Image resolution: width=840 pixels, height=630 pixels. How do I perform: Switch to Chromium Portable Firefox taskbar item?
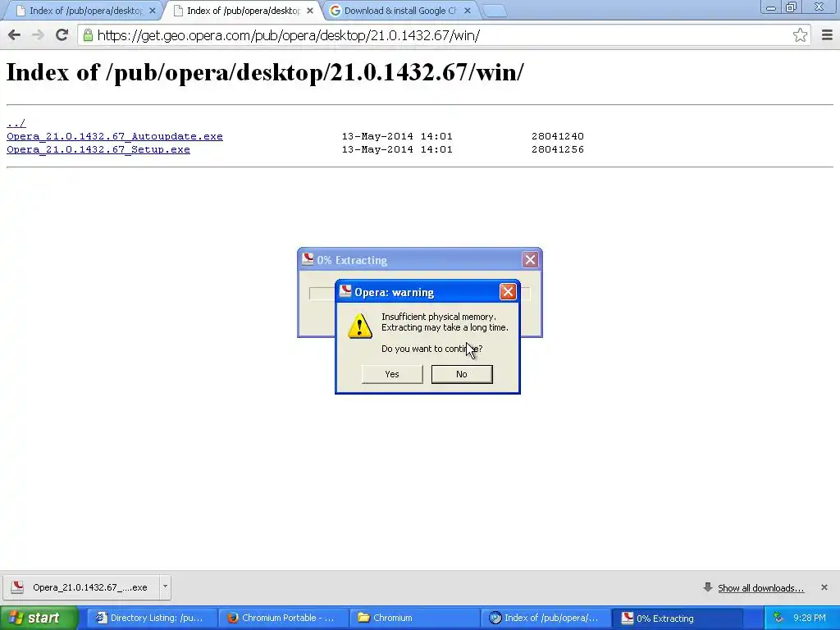[283, 618]
